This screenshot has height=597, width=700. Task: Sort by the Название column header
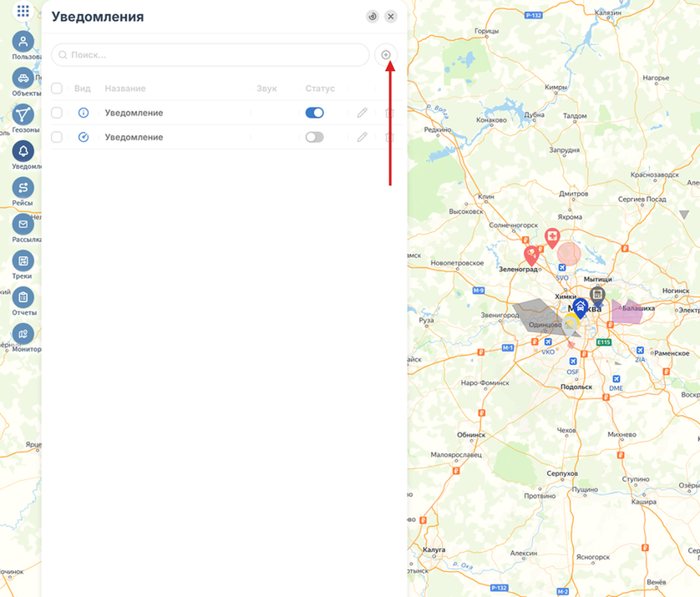[125, 89]
